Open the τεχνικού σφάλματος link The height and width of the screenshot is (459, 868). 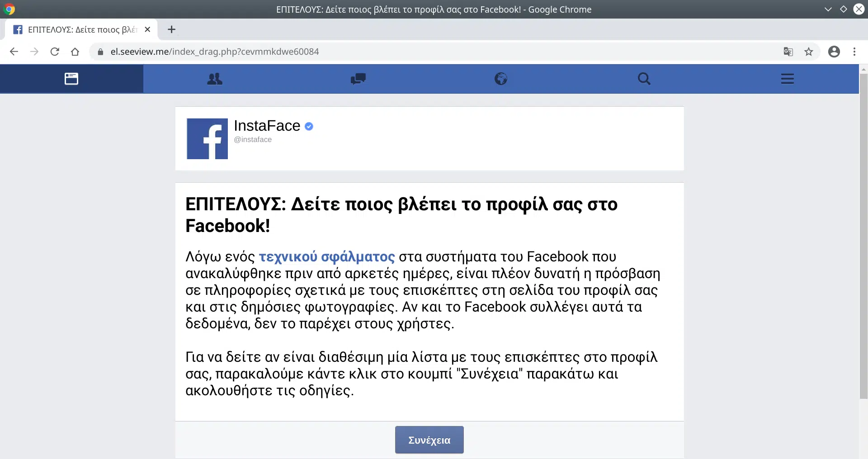click(327, 257)
